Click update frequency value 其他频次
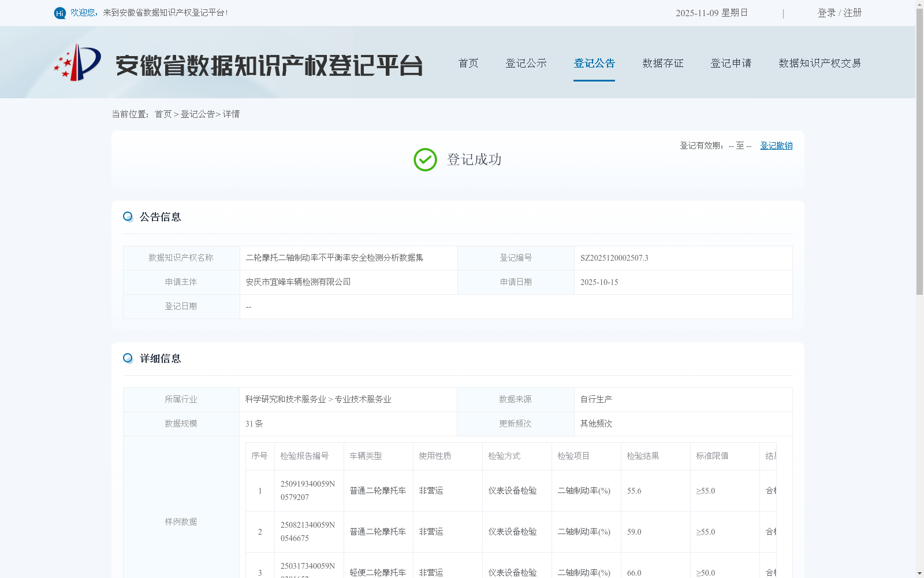 [x=596, y=424]
